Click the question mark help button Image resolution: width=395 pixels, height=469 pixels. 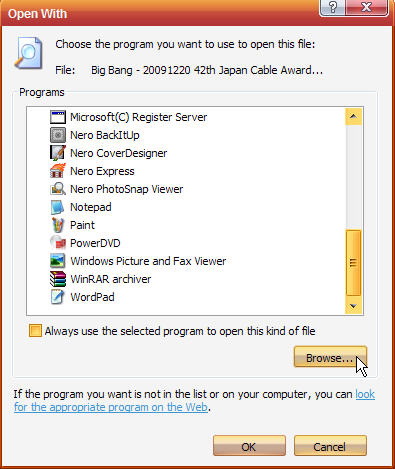333,7
